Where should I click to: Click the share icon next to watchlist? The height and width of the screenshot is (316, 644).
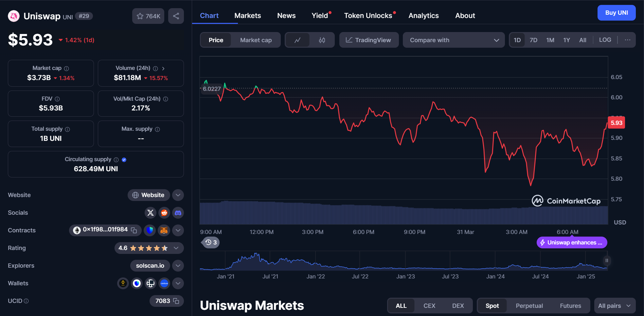click(x=176, y=16)
